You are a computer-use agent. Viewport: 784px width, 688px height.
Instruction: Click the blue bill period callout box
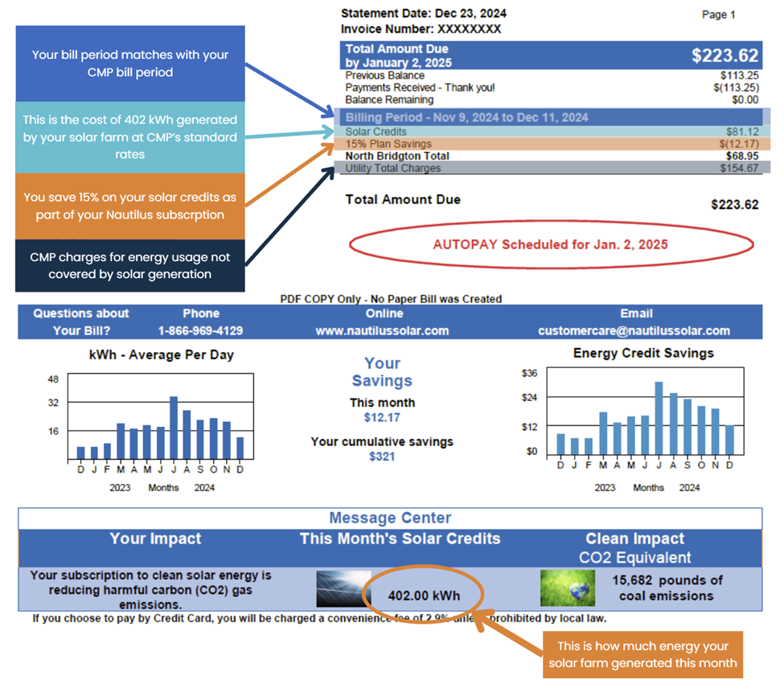(x=130, y=63)
